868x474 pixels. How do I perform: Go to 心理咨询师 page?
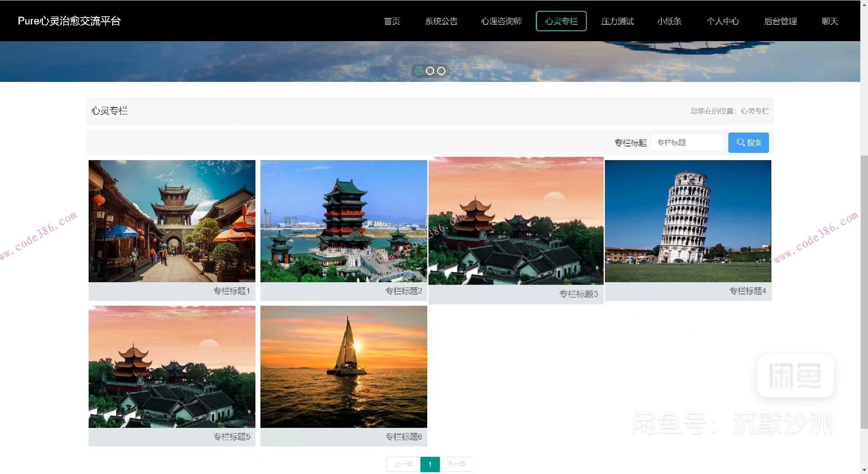501,21
